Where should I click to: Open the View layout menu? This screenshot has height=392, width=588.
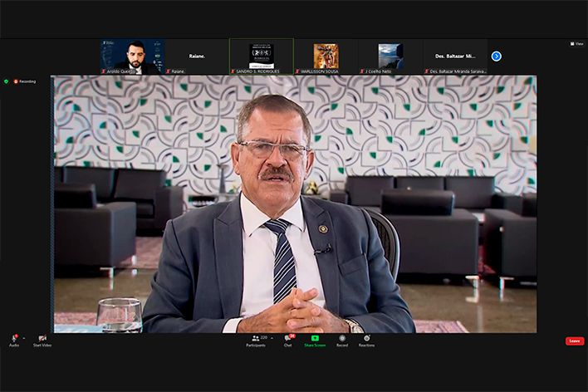pyautogui.click(x=576, y=44)
